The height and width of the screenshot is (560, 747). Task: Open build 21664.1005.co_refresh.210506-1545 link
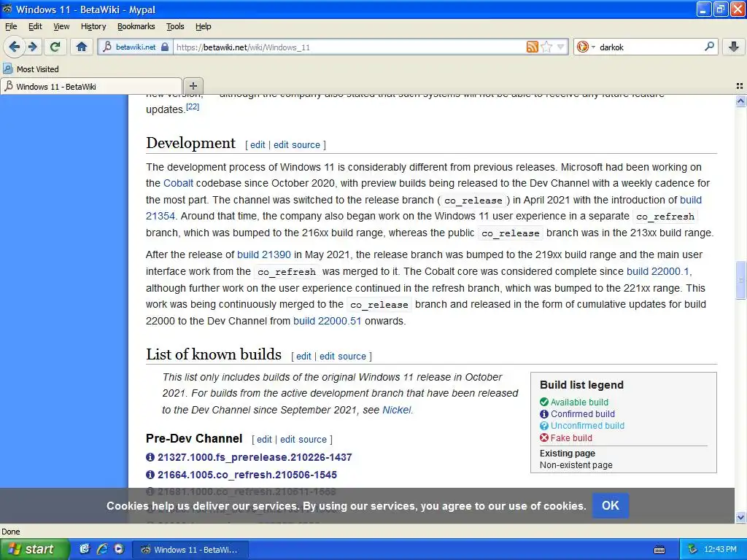[247, 475]
